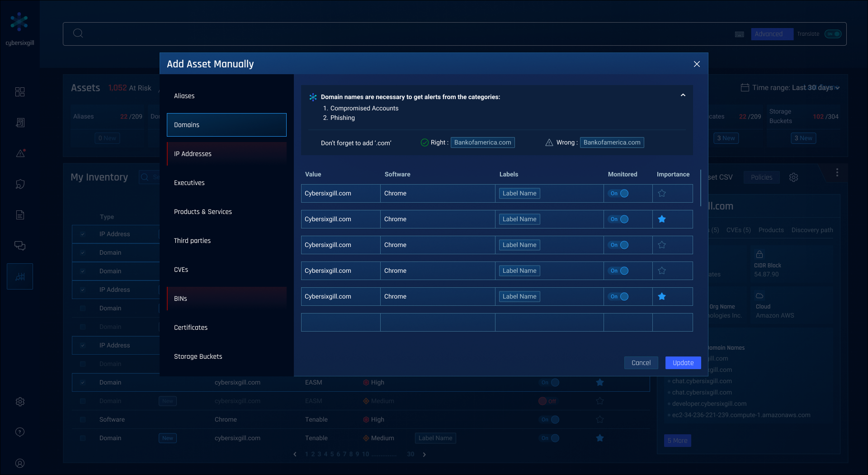Click the filled star in the fifth dialog row

[662, 296]
